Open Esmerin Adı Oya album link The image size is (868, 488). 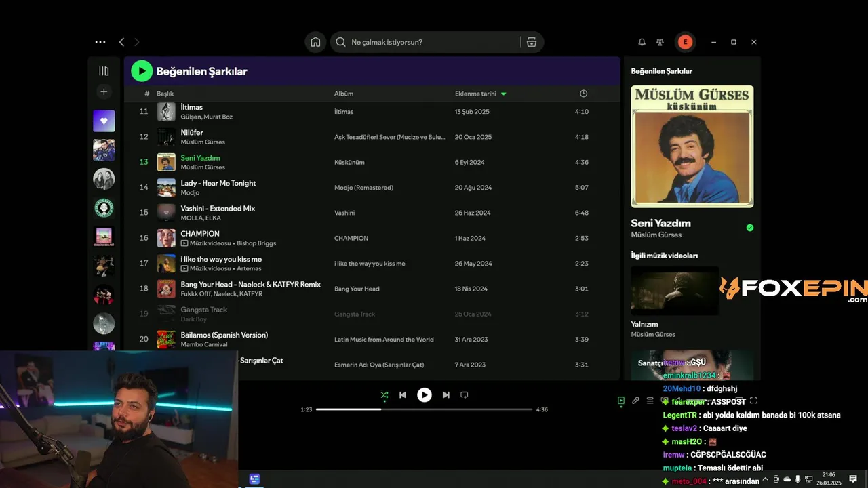click(x=379, y=365)
